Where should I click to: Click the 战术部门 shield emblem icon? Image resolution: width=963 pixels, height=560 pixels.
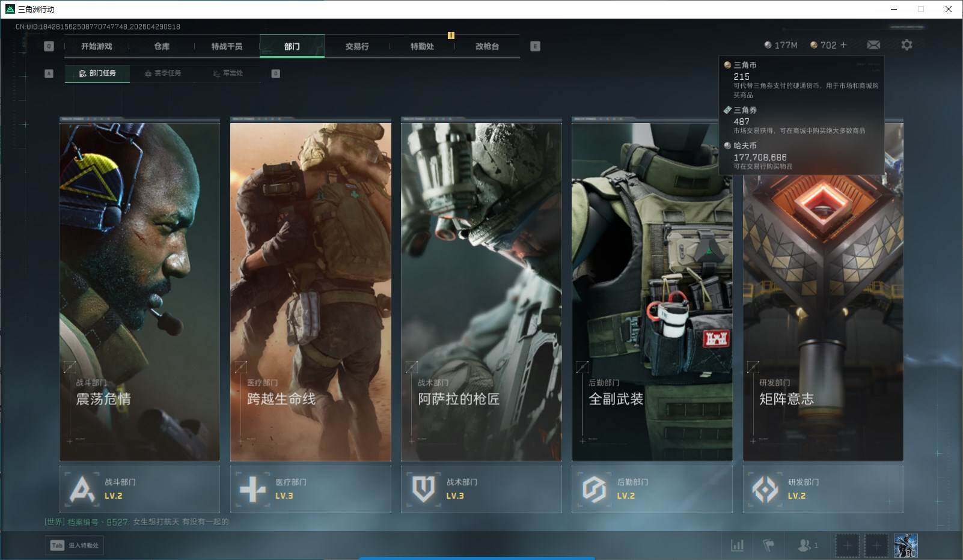(424, 489)
